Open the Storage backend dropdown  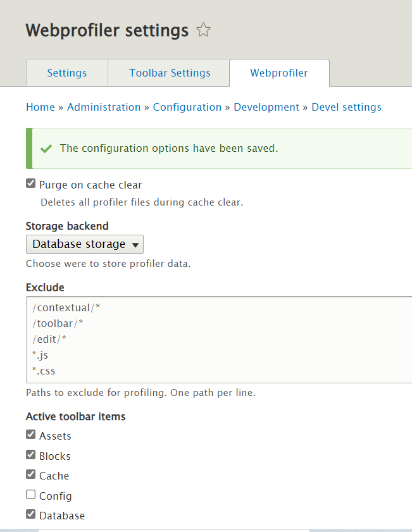(x=84, y=244)
